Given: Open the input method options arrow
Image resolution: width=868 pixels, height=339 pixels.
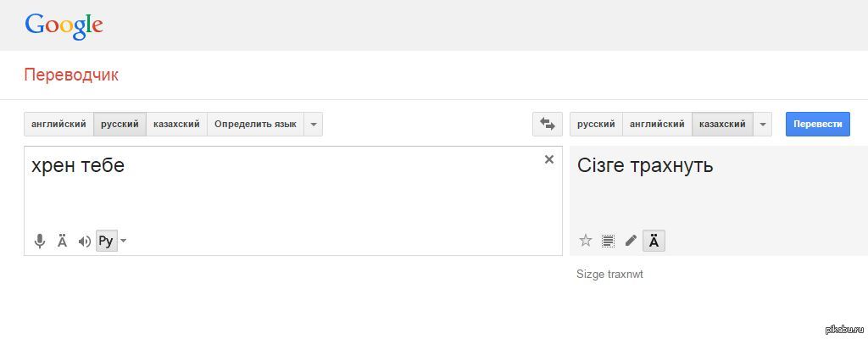Looking at the screenshot, I should pos(124,242).
